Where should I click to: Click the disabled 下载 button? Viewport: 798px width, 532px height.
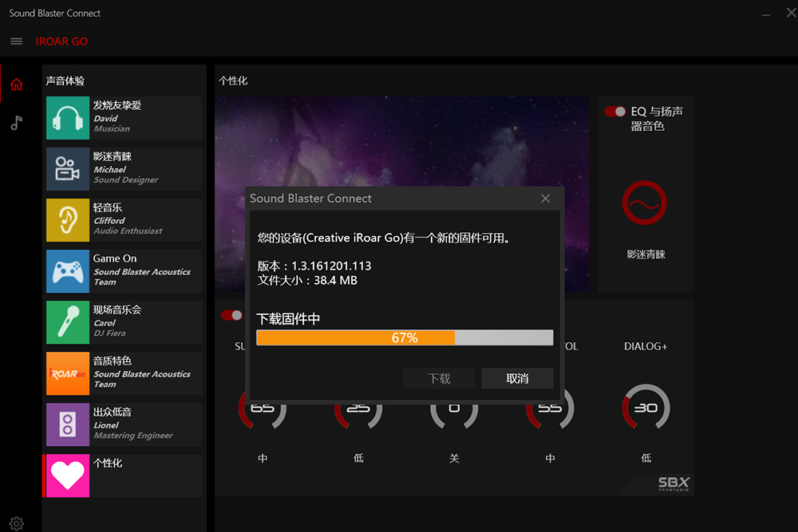click(439, 378)
